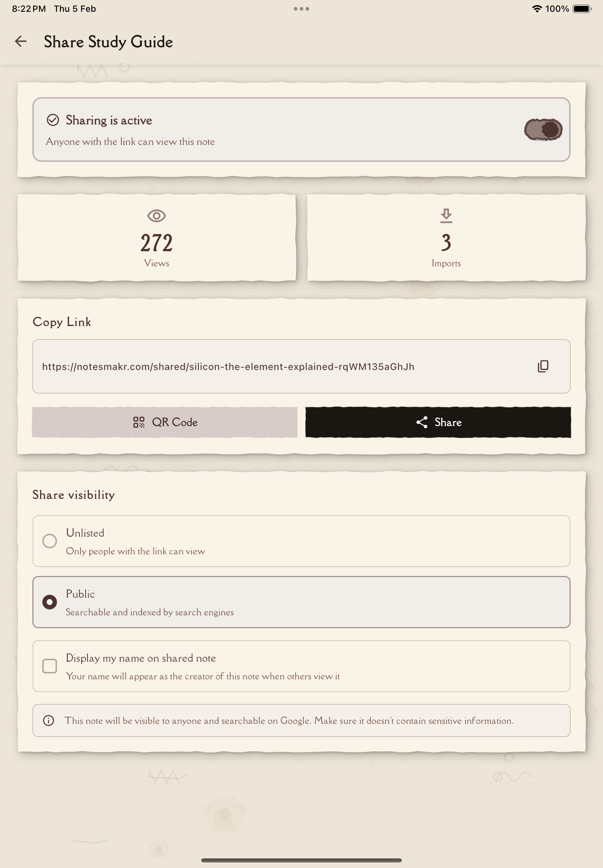
Task: Tap the Share Study Guide title
Action: (x=108, y=42)
